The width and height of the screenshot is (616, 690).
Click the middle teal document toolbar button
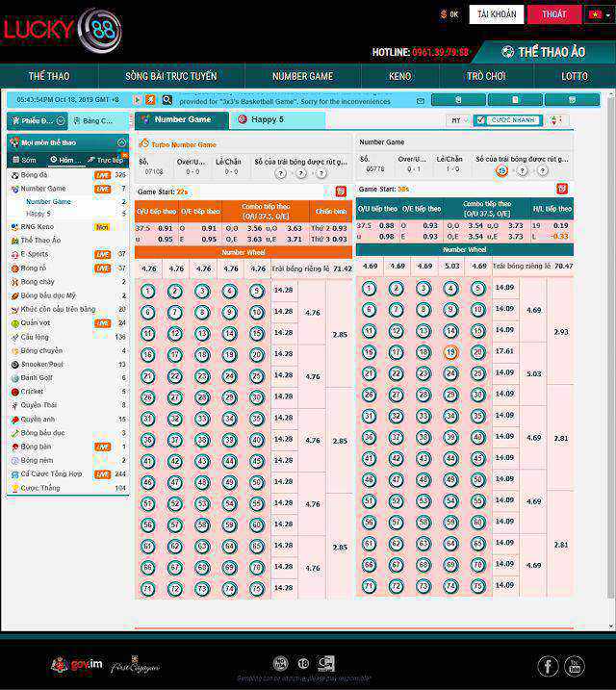(x=515, y=100)
